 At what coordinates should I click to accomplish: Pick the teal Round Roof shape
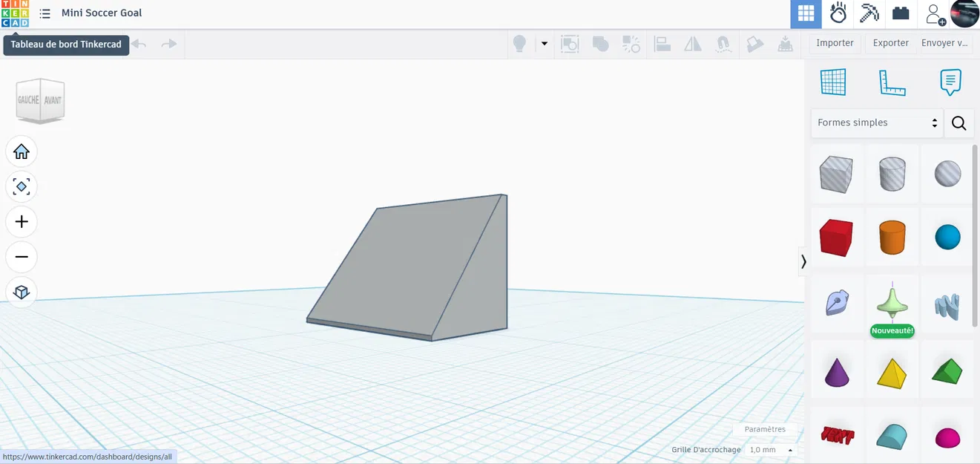(x=892, y=435)
